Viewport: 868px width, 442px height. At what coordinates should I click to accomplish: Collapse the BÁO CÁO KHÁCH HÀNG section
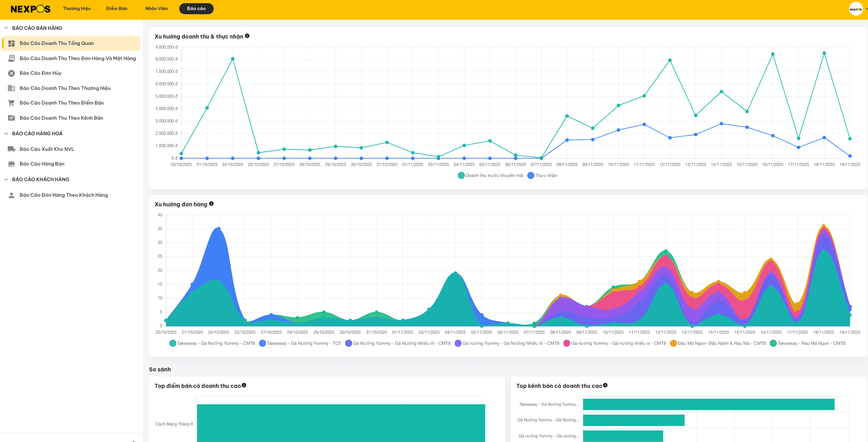pyautogui.click(x=6, y=180)
